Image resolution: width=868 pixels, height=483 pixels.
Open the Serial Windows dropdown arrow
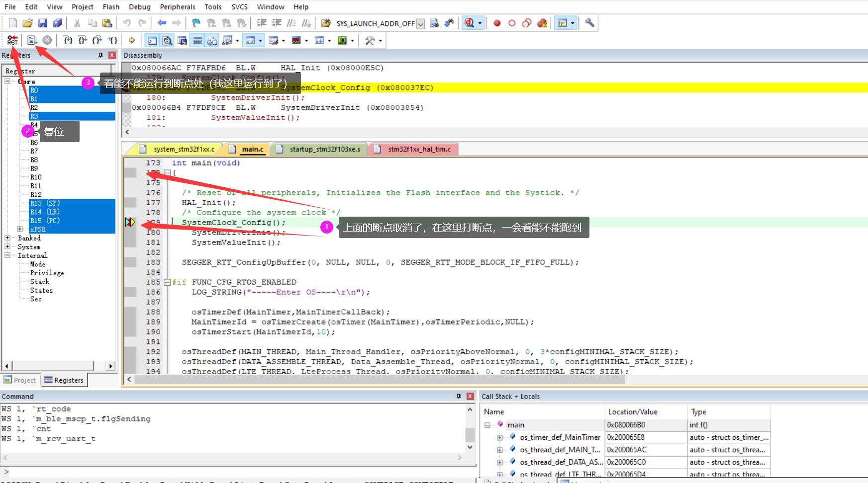point(284,40)
